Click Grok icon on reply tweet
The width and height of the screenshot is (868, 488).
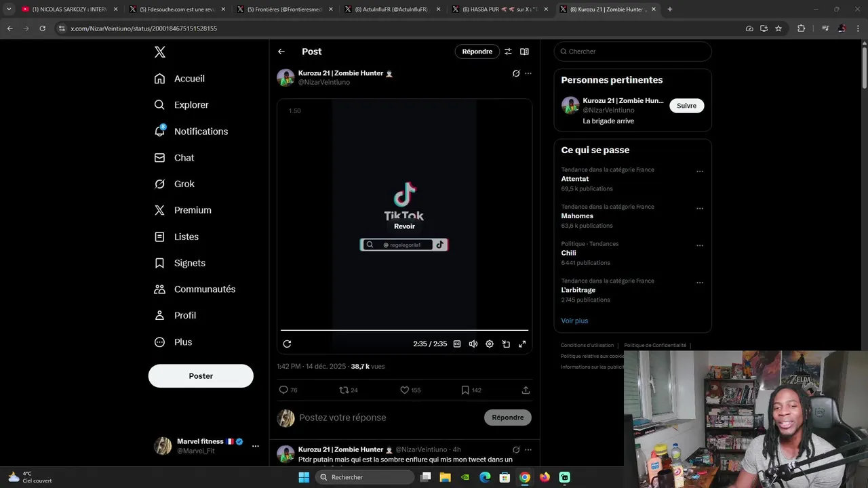coord(516,450)
